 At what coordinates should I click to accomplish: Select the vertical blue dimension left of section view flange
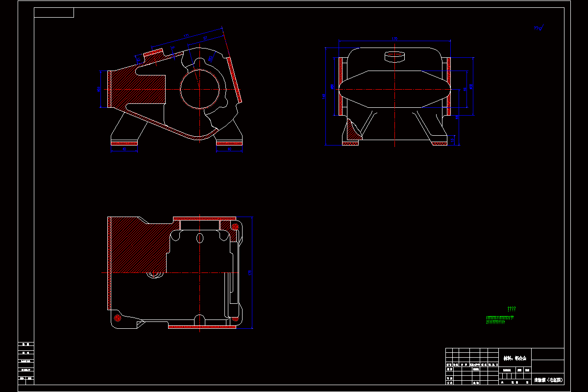101,89
